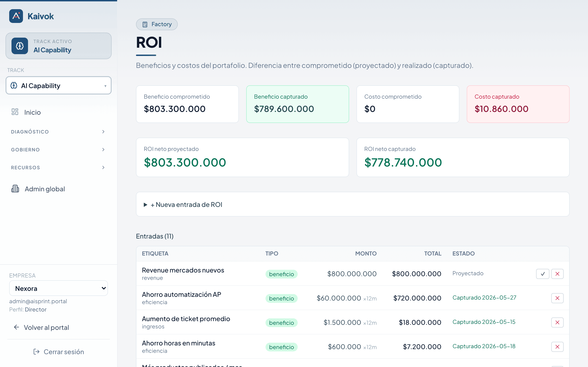Remove the Aumento de ticket promedio entry
The image size is (588, 367).
[557, 322]
